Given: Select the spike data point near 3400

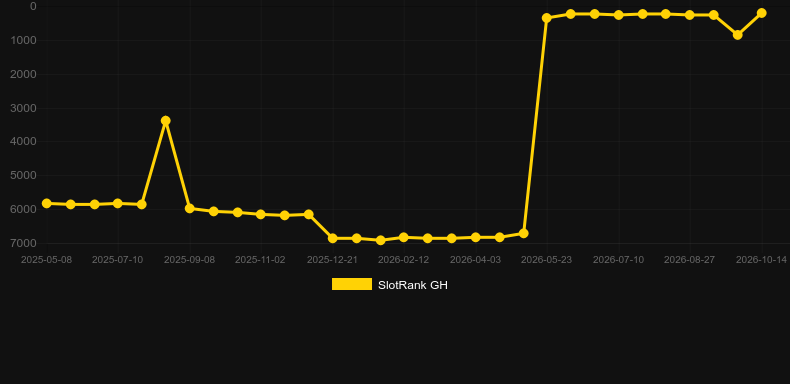Looking at the screenshot, I should pyautogui.click(x=166, y=120).
